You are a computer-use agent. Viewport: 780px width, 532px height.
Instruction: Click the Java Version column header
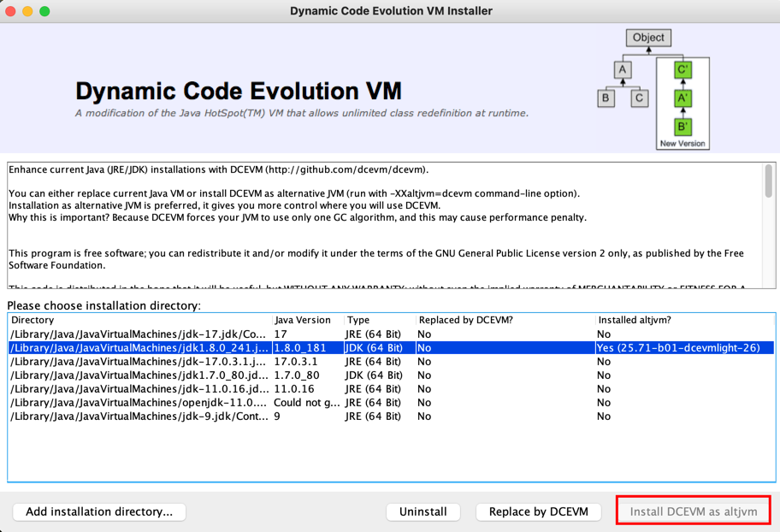coord(308,320)
